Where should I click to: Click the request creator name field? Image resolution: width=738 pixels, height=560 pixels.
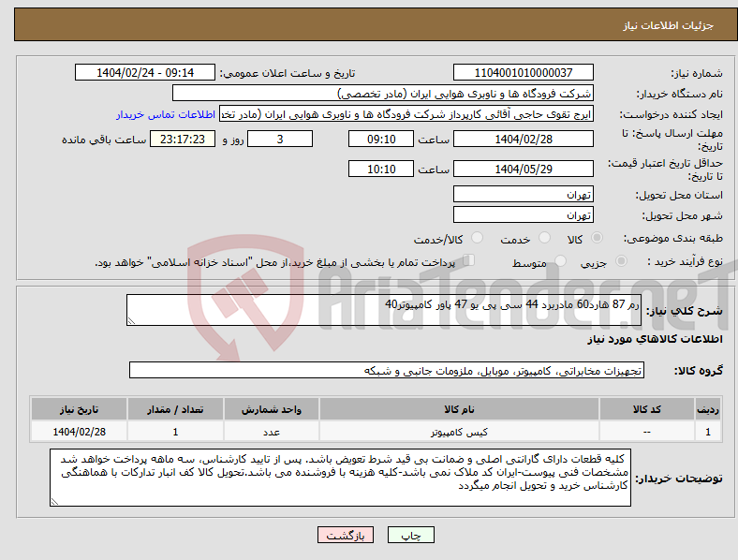tap(406, 114)
